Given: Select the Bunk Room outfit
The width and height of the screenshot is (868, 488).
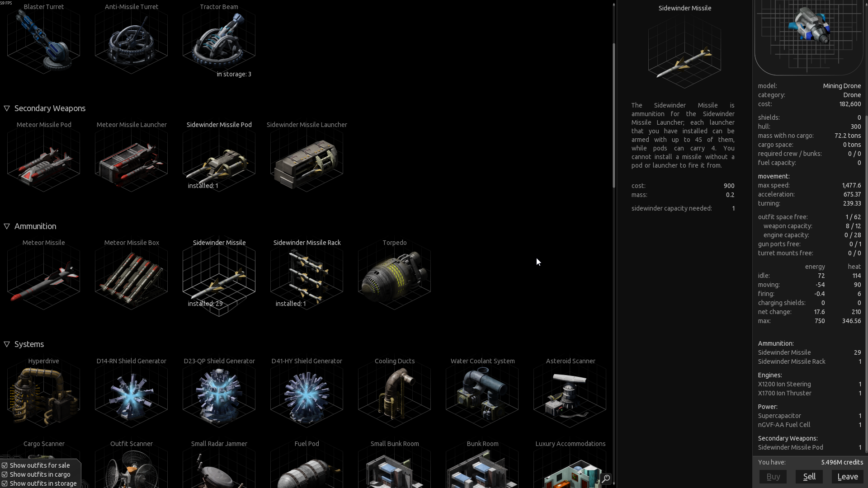Looking at the screenshot, I should pyautogui.click(x=482, y=464).
